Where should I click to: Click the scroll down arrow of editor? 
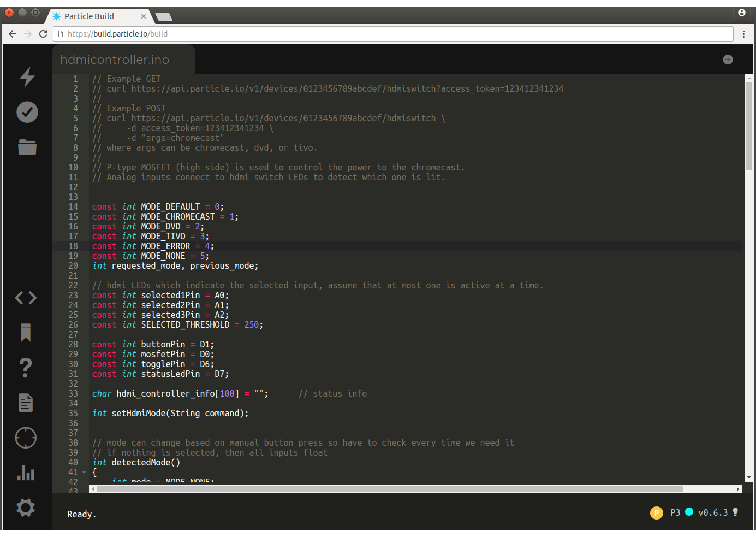(749, 477)
